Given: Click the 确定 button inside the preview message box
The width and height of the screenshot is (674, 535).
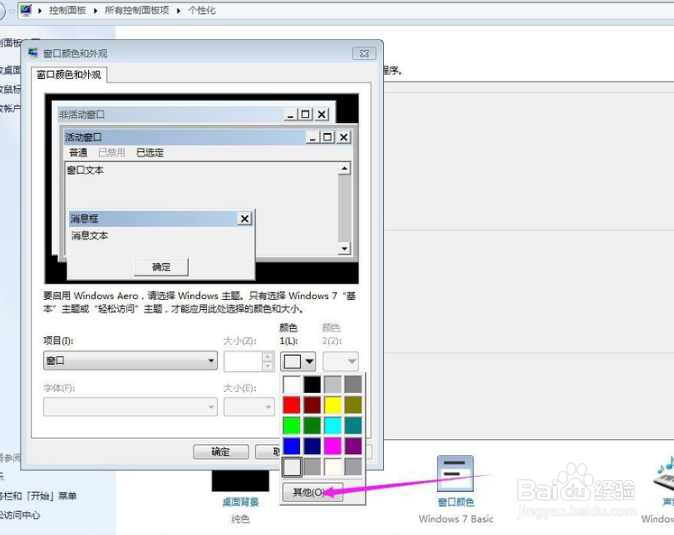Looking at the screenshot, I should click(161, 267).
